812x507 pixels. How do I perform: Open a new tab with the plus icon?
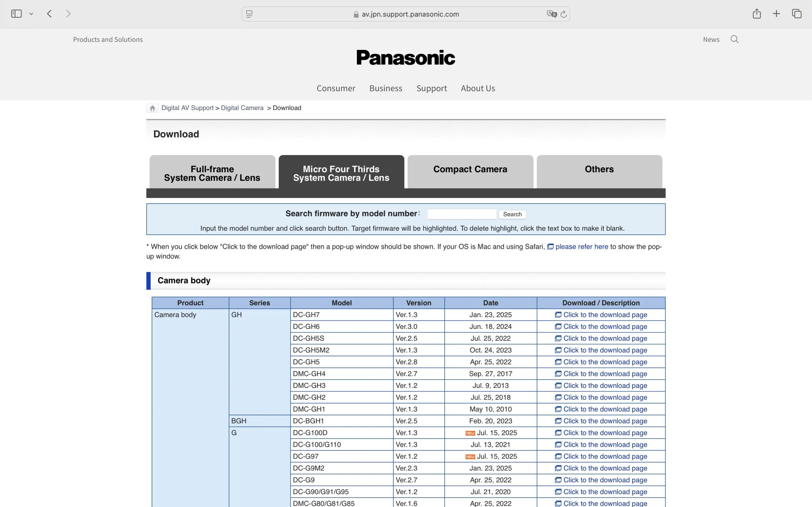tap(776, 14)
